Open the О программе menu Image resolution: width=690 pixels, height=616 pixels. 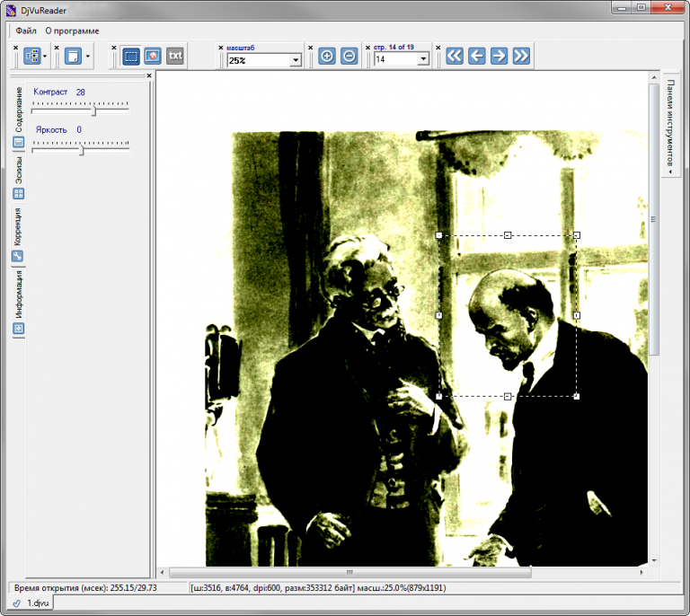click(x=72, y=31)
